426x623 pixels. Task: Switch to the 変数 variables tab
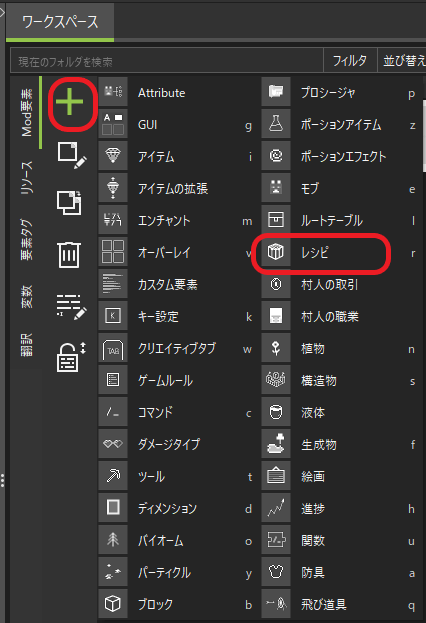[27, 296]
